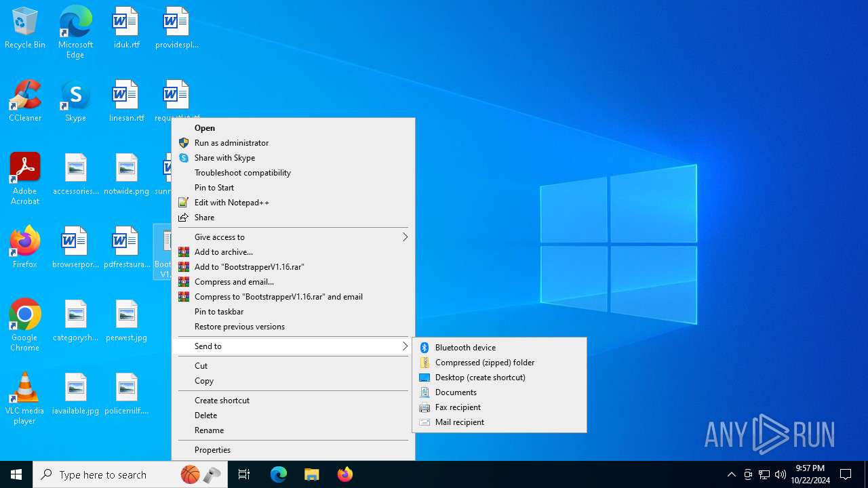The width and height of the screenshot is (868, 488).
Task: Send to Mail recipient
Action: [500, 422]
